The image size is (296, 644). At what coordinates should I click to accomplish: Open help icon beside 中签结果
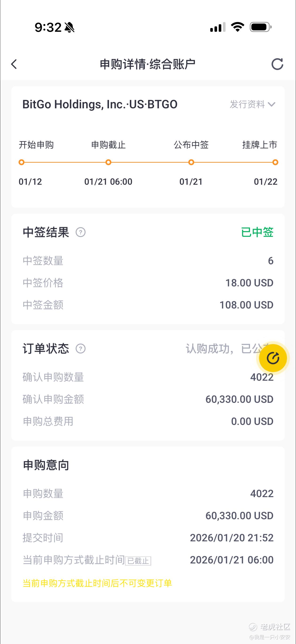click(81, 232)
